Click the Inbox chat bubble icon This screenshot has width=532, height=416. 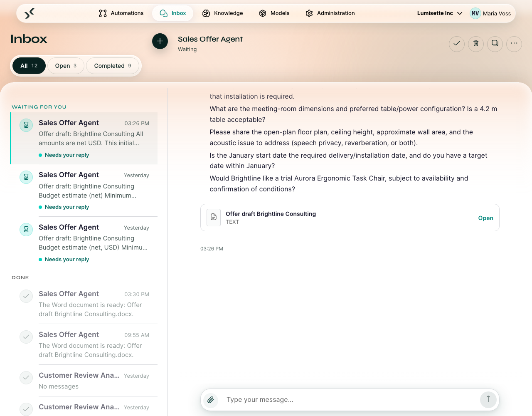tap(164, 13)
